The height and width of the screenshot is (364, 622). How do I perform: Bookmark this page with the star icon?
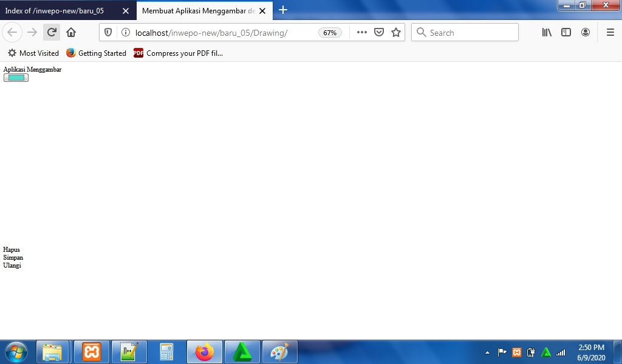pyautogui.click(x=396, y=33)
